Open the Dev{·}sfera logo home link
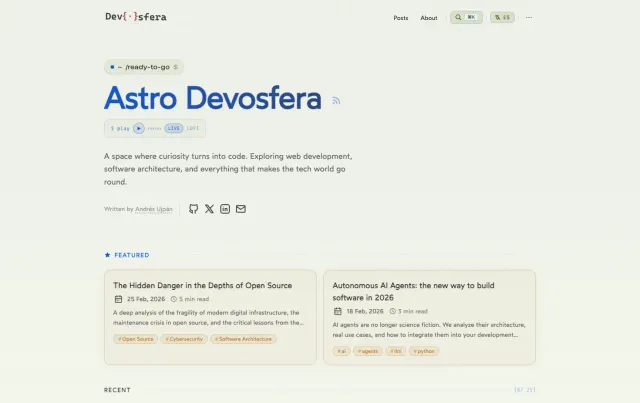 [136, 17]
